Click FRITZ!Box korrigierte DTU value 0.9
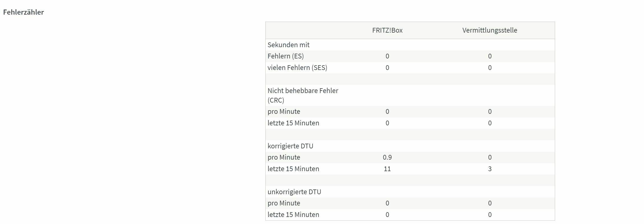Viewport: 644px width, 224px height. point(387,157)
